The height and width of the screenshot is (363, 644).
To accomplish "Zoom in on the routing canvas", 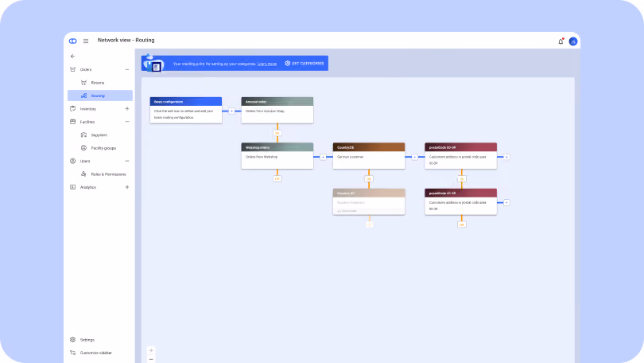I will (x=151, y=351).
